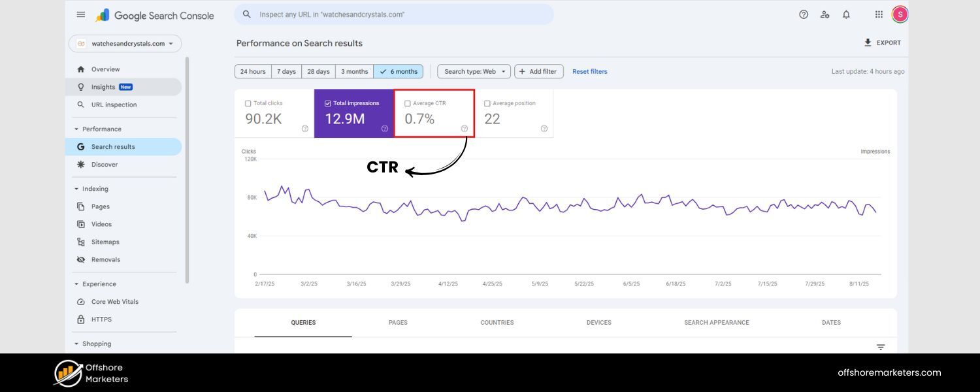Click the HTTPS lock icon

[x=80, y=319]
